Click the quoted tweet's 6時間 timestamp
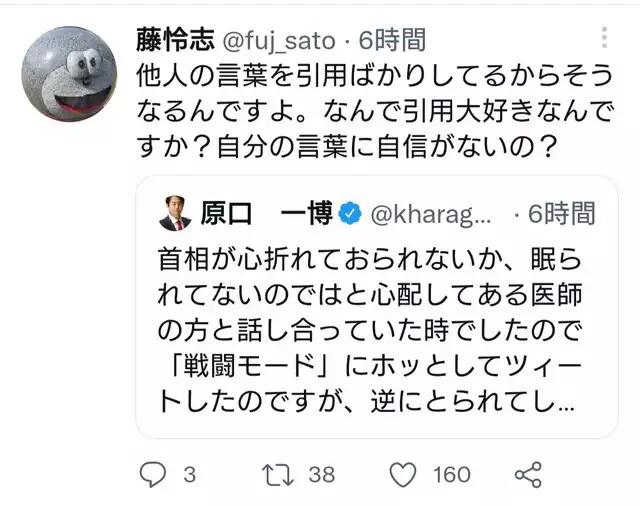 tap(561, 213)
